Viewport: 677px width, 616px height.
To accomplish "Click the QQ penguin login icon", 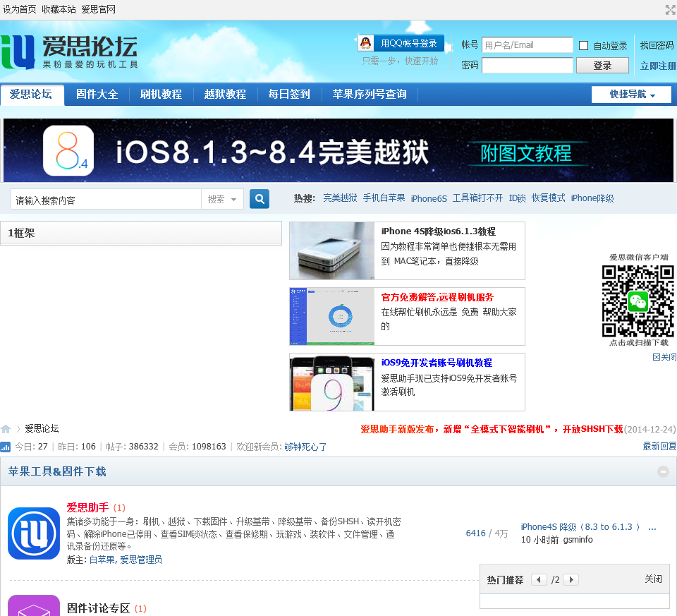I will coord(366,43).
